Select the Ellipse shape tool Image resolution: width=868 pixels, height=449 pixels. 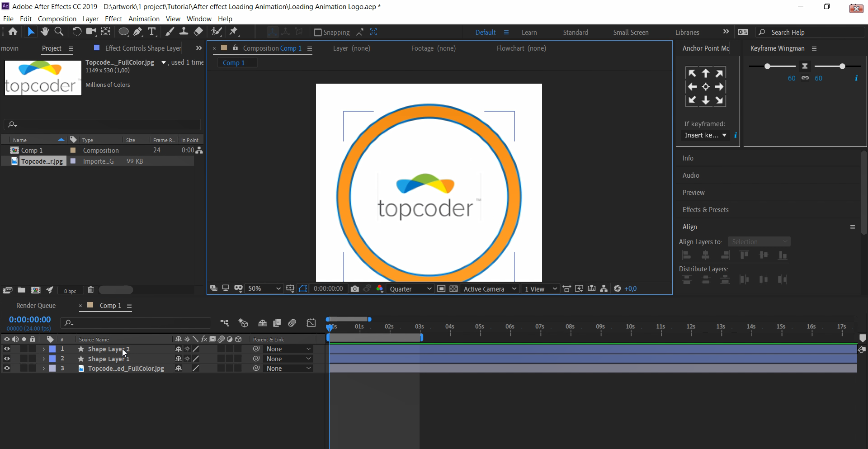click(123, 32)
